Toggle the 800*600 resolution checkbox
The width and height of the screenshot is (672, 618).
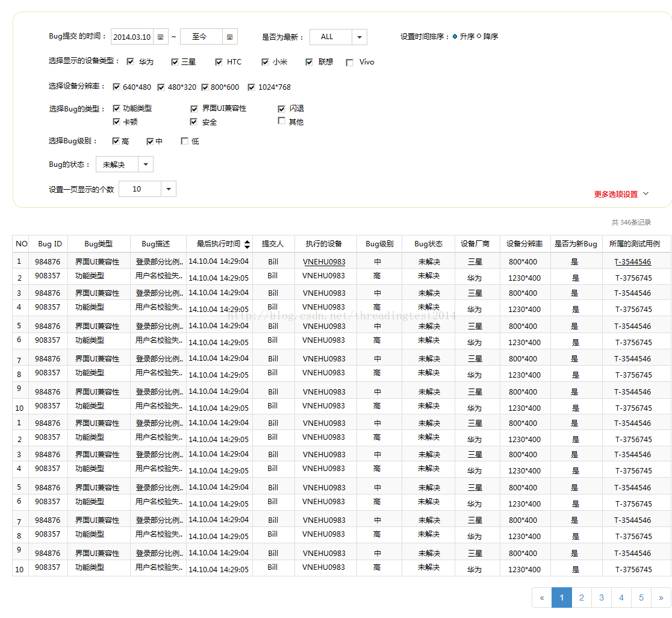tap(205, 87)
